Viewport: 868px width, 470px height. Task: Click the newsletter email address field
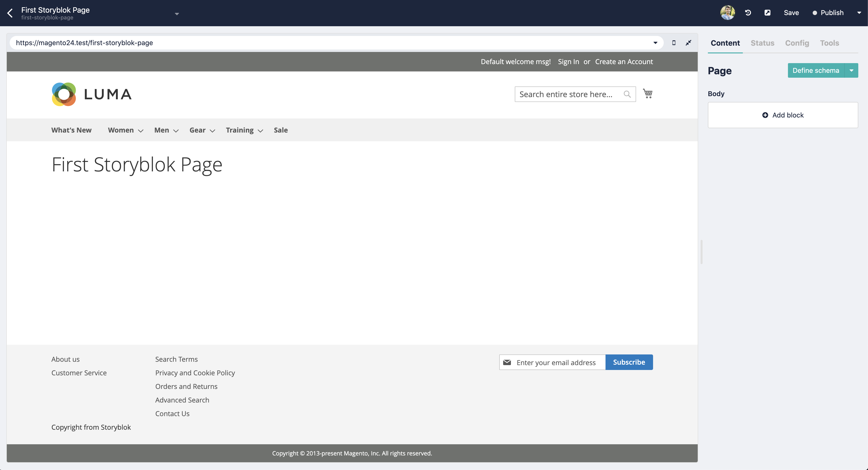[556, 362]
